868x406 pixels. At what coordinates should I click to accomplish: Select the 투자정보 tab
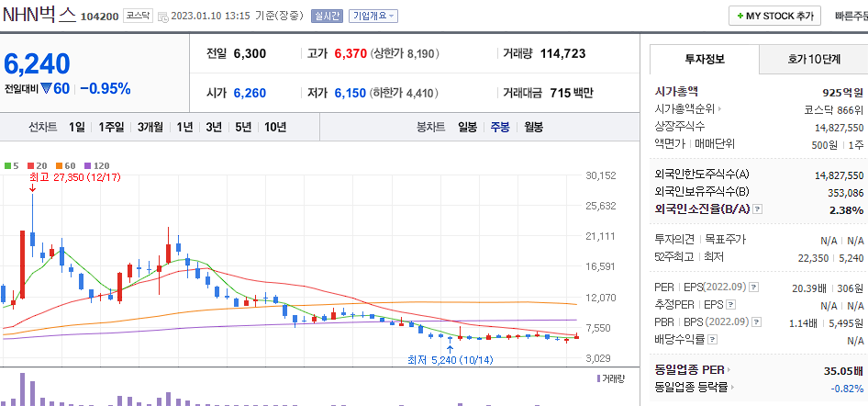click(704, 60)
